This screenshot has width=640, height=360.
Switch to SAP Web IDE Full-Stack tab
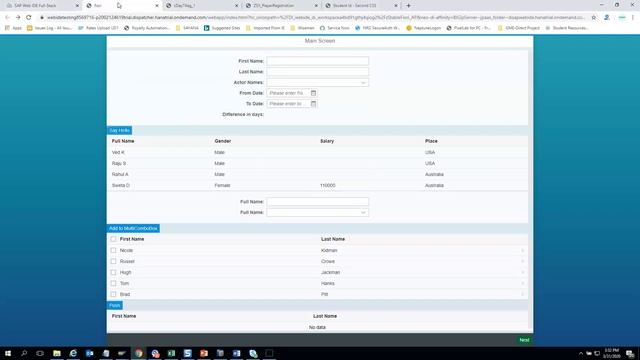pos(41,6)
